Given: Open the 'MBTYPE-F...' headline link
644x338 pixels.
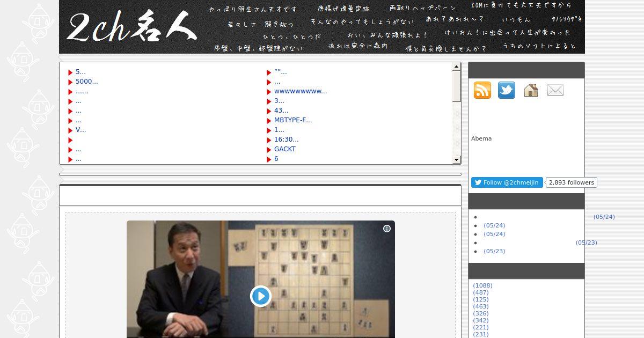Looking at the screenshot, I should 293,120.
